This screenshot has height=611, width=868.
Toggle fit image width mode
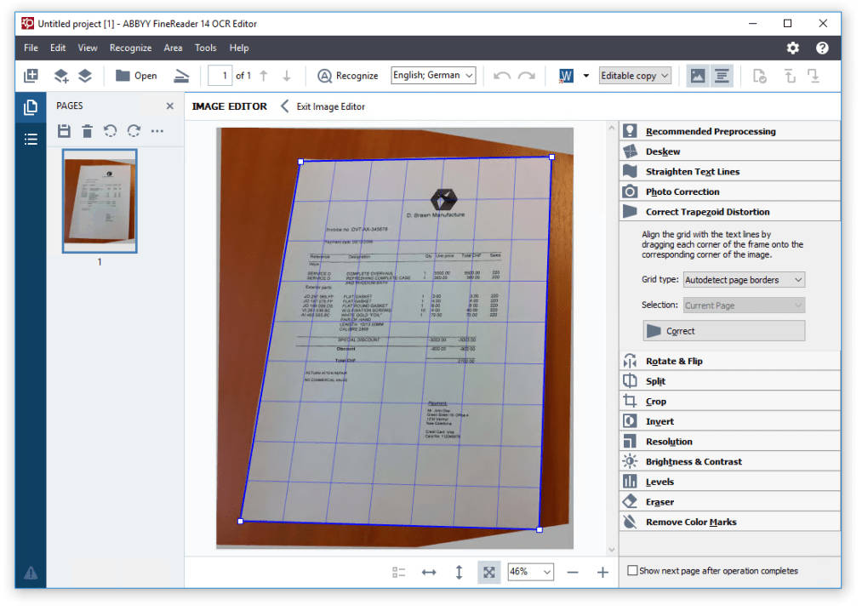coord(429,571)
